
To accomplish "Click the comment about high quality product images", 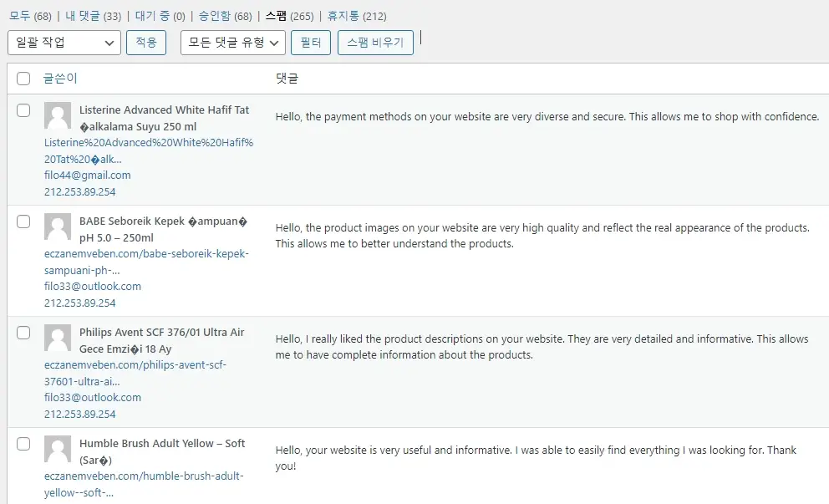I will click(542, 236).
